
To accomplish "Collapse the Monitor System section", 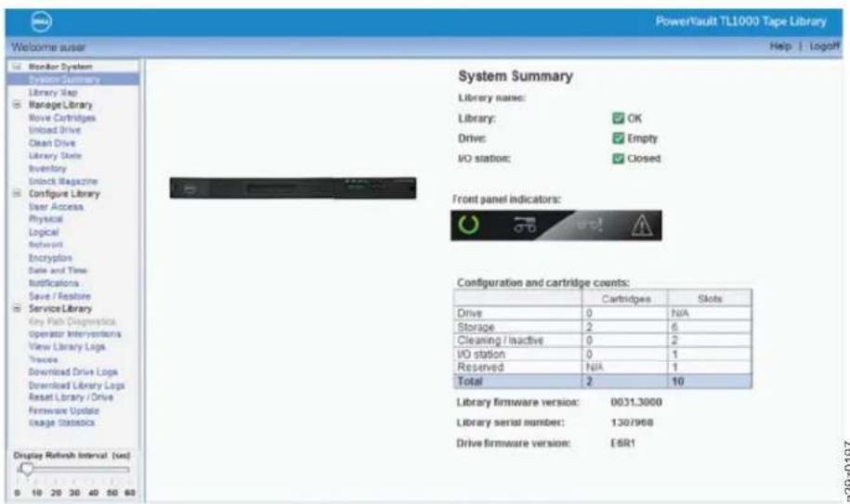I will tap(17, 67).
